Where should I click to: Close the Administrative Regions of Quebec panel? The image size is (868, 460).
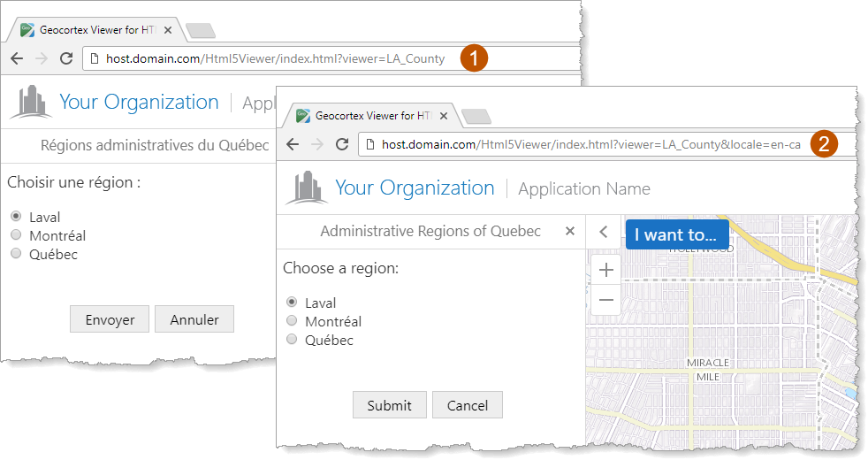click(570, 231)
